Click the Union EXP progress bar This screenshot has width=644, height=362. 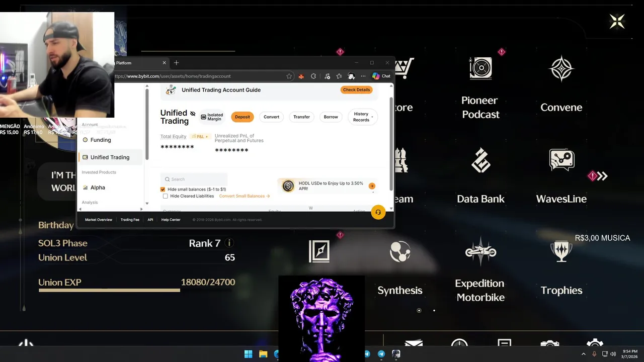pyautogui.click(x=136, y=290)
